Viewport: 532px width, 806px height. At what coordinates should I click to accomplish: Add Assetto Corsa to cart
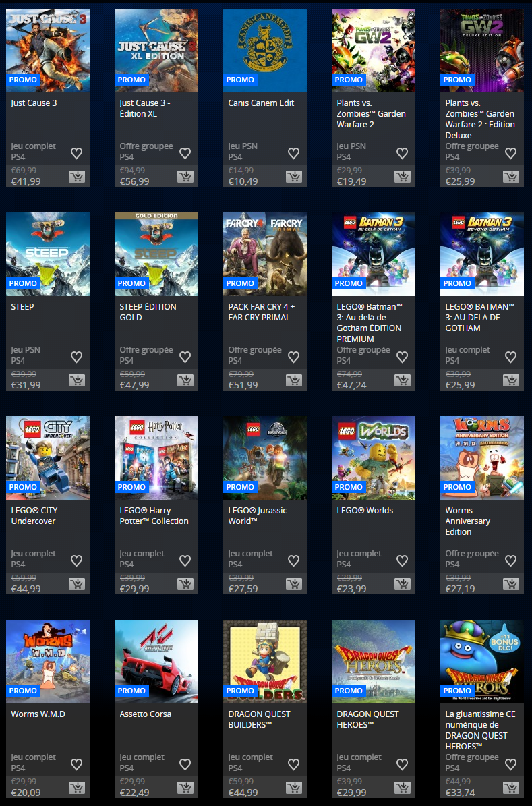pos(185,788)
